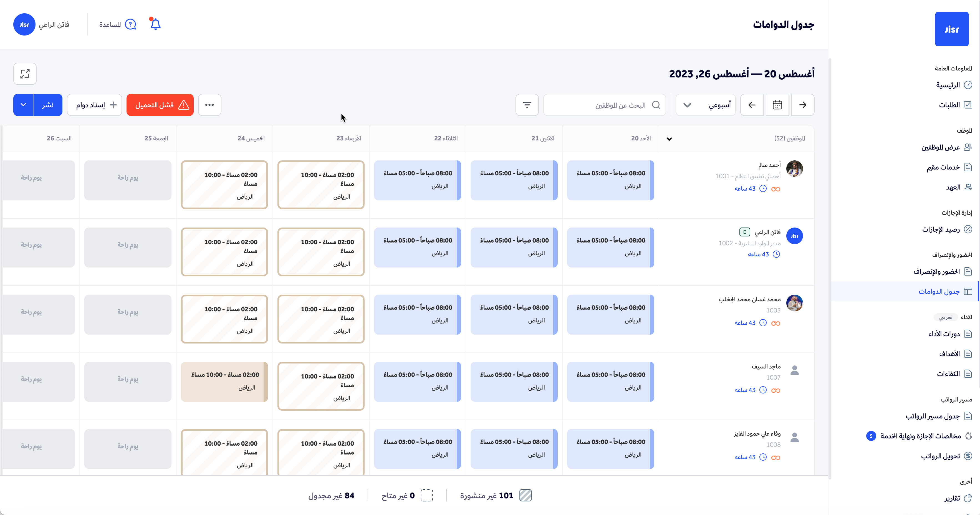
Task: Click the notifications bell icon
Action: click(x=155, y=24)
